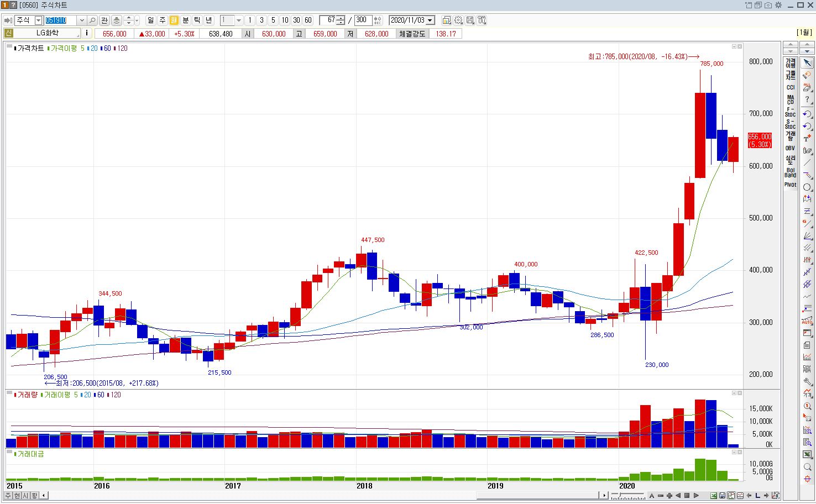The height and width of the screenshot is (504, 816).
Task: Choose the 60 interval preset button
Action: pos(308,20)
